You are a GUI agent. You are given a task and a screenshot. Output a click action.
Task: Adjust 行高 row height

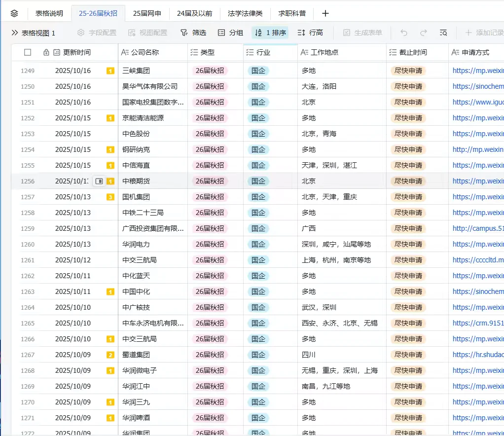click(310, 33)
